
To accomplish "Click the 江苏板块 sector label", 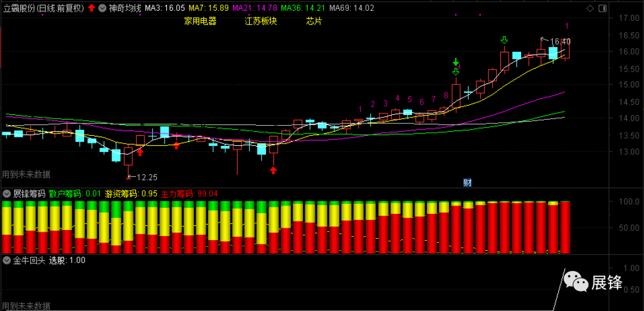I will click(x=261, y=21).
